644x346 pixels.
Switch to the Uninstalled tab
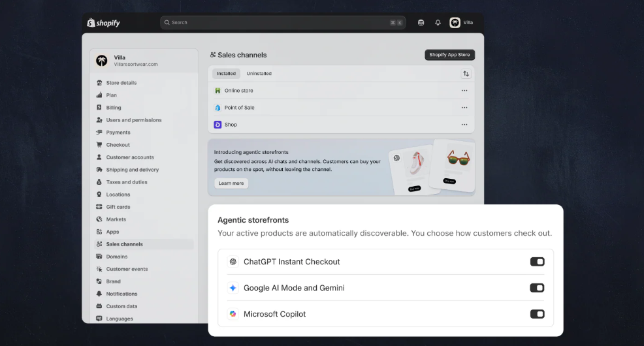pos(259,74)
